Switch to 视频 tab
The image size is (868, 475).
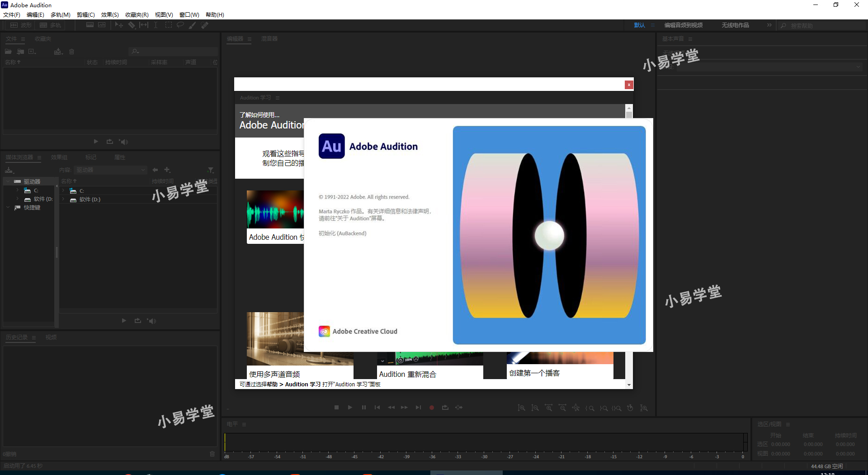tap(51, 337)
